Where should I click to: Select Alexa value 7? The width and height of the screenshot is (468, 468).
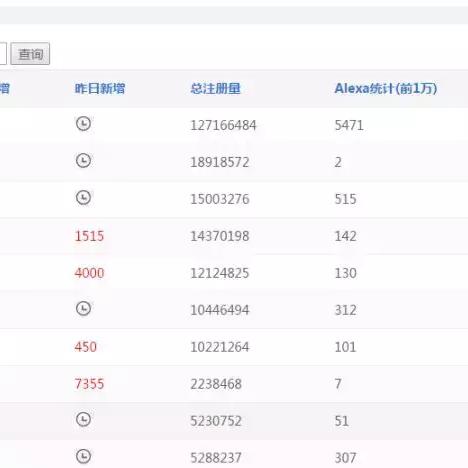[x=338, y=384]
